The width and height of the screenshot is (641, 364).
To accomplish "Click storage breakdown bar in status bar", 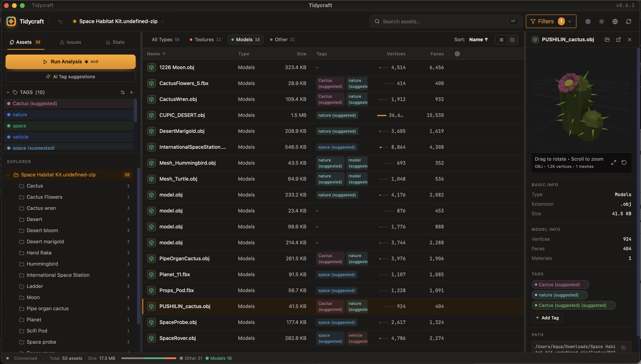I will [149, 358].
